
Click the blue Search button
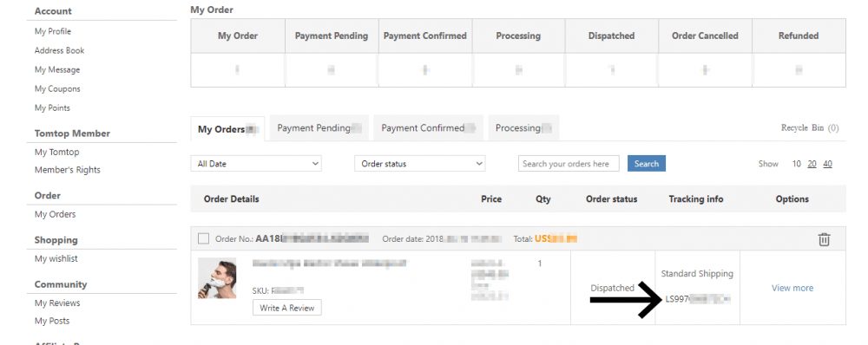pyautogui.click(x=646, y=164)
